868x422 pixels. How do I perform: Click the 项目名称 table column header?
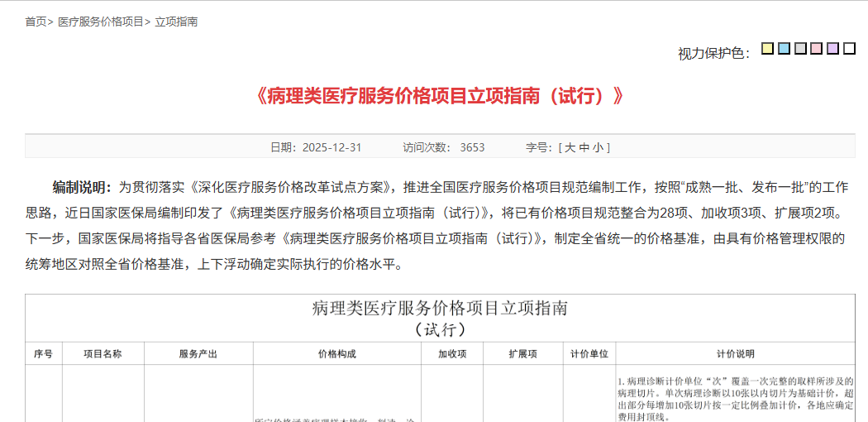click(103, 353)
